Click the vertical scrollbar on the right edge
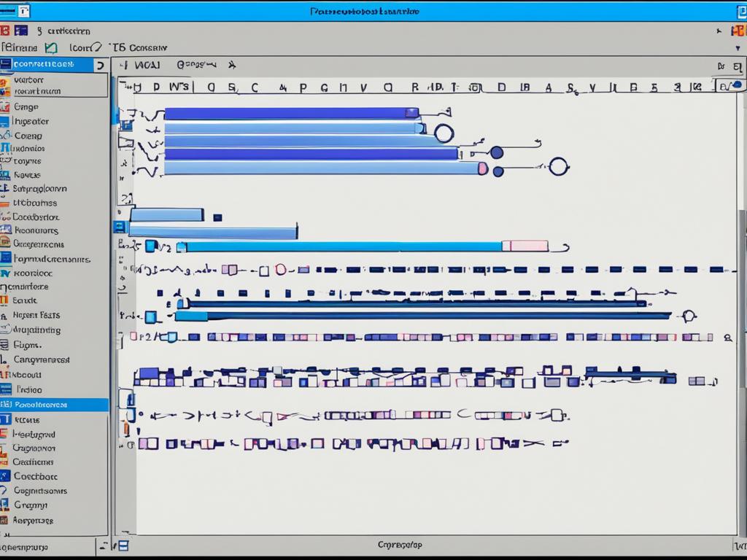This screenshot has height=560, width=747. tap(741, 292)
